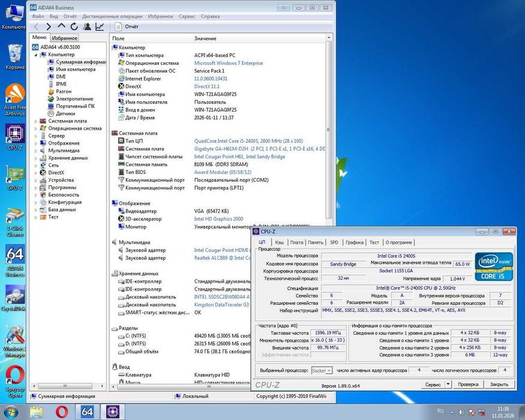Collapse the Компьютер tree node
525x420 pixels.
(36, 55)
